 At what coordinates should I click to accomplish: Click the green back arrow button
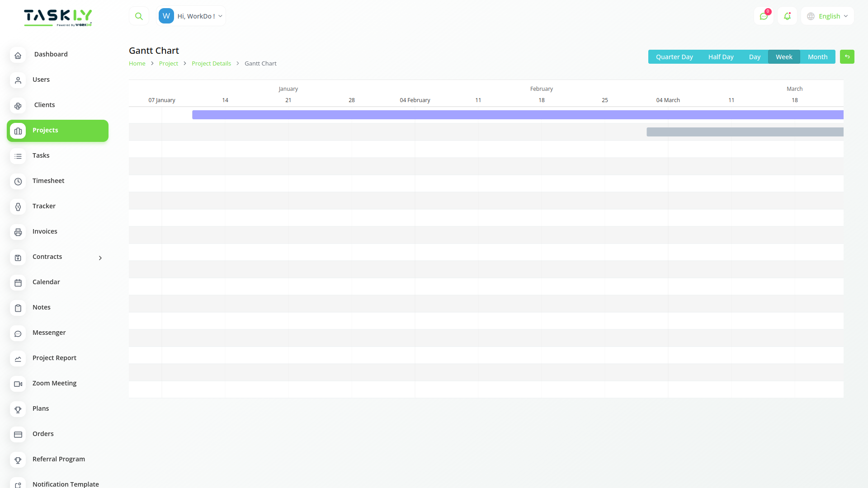pos(847,56)
